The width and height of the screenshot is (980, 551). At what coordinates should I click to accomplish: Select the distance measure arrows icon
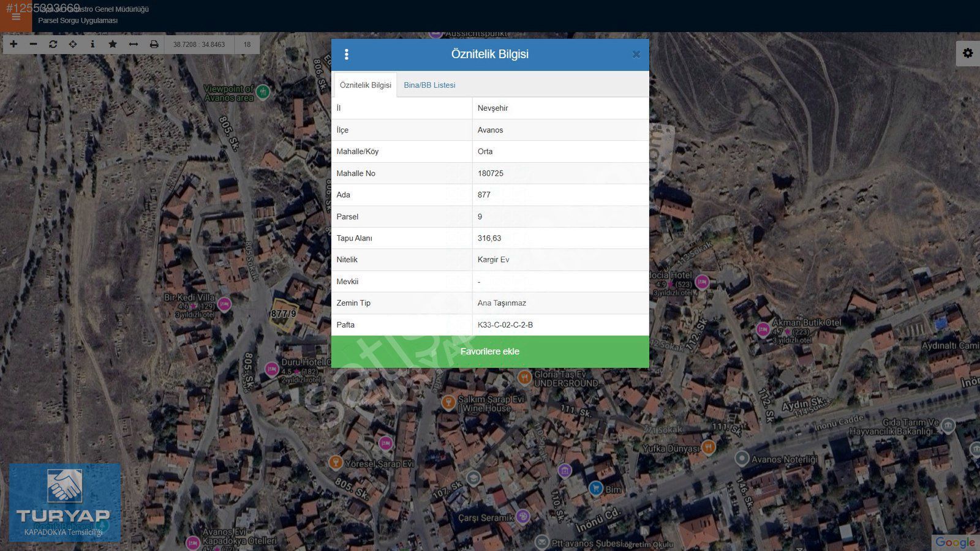tap(133, 44)
